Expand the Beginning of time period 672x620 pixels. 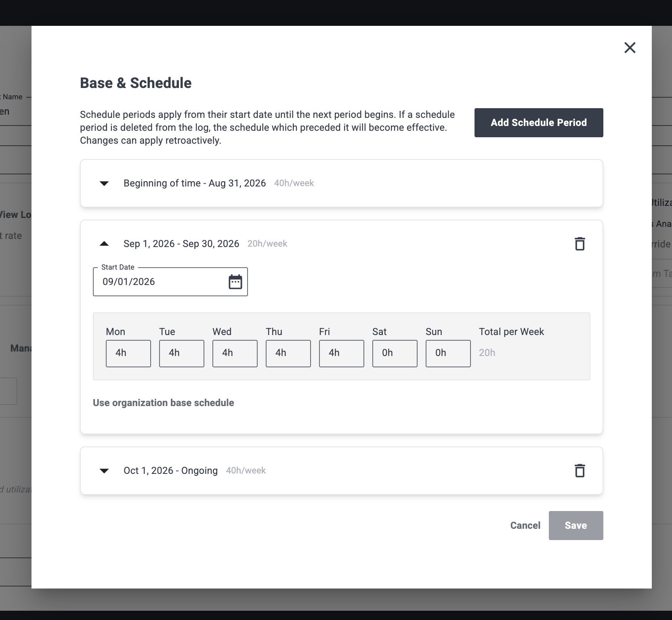(x=104, y=184)
